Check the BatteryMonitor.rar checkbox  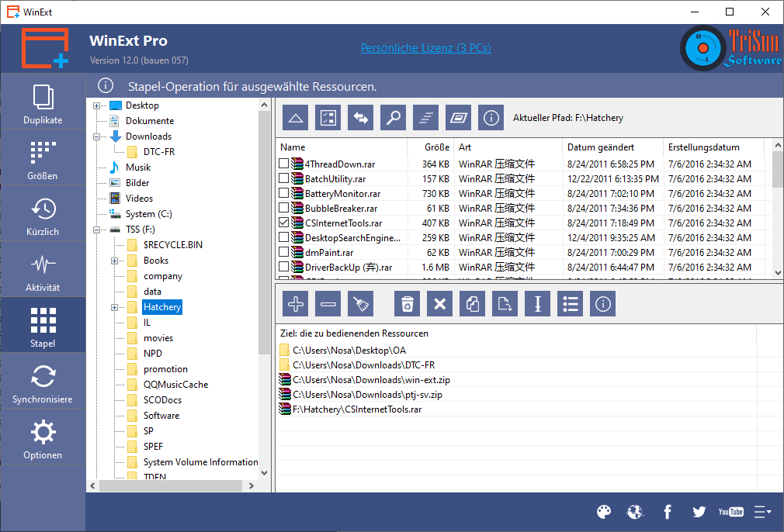click(x=284, y=193)
